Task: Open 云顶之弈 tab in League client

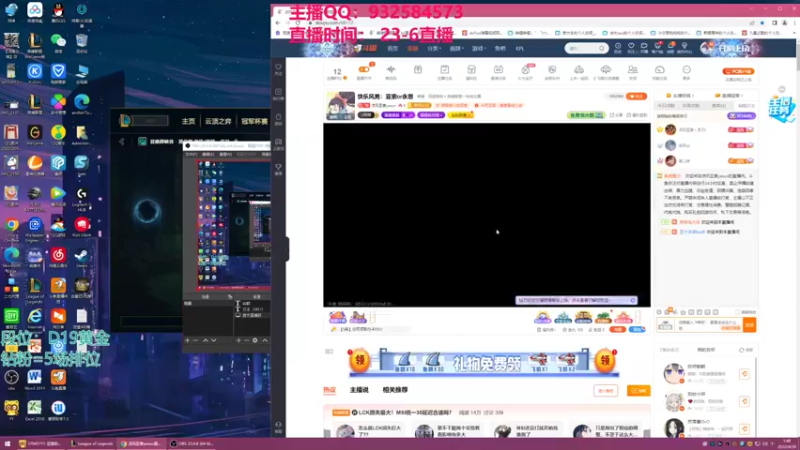Action: tap(218, 121)
